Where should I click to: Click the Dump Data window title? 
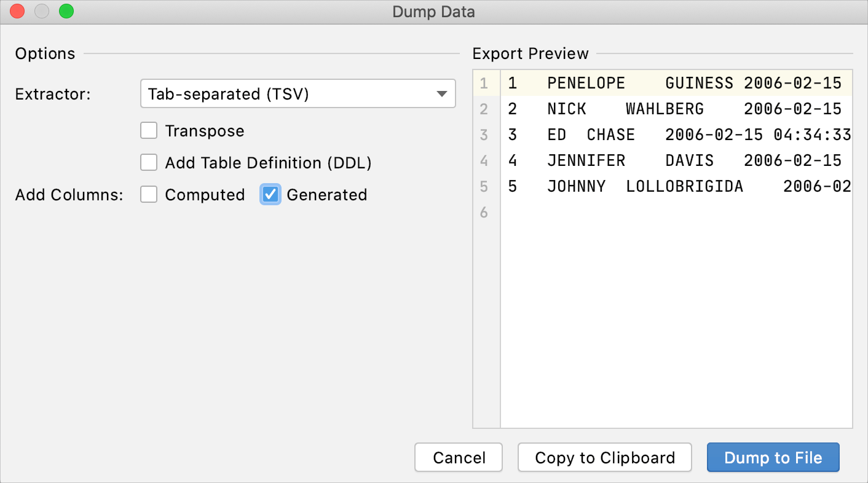point(434,12)
